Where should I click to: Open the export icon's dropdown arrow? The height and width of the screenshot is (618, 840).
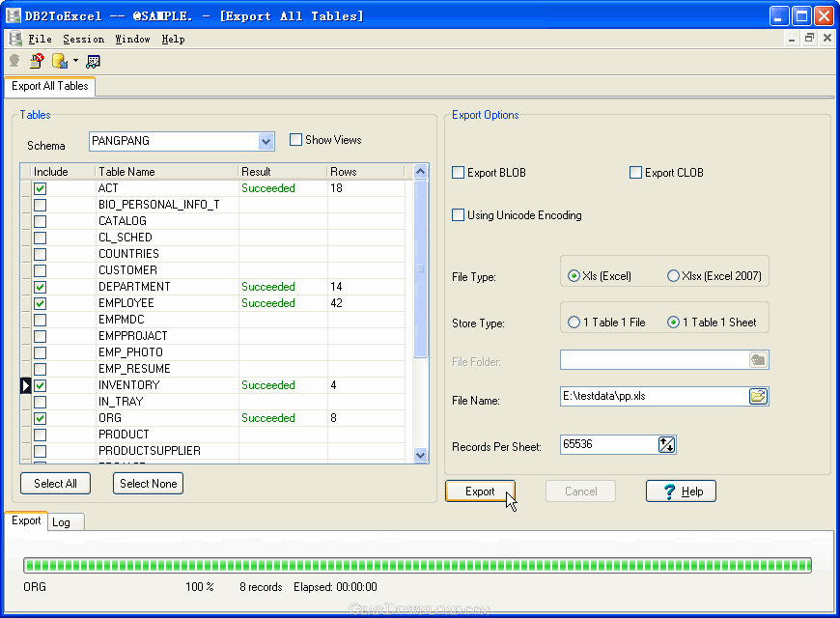pyautogui.click(x=75, y=61)
